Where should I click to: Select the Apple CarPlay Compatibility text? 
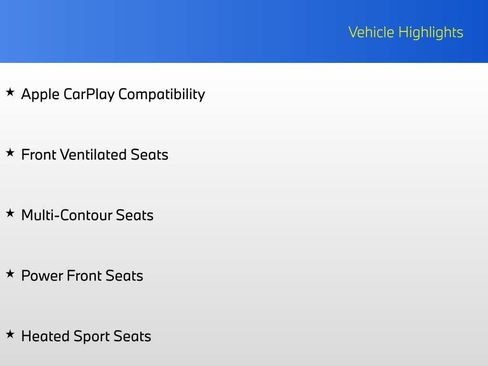pyautogui.click(x=113, y=94)
